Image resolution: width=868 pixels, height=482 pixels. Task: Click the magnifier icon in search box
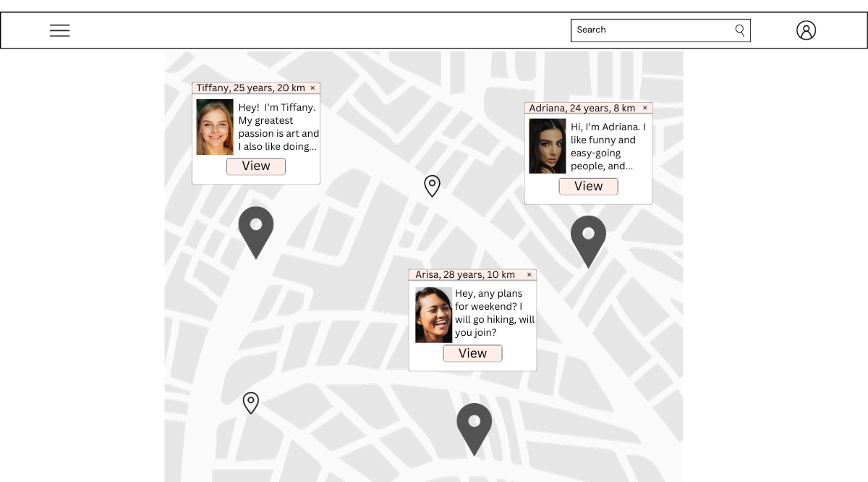click(x=739, y=30)
